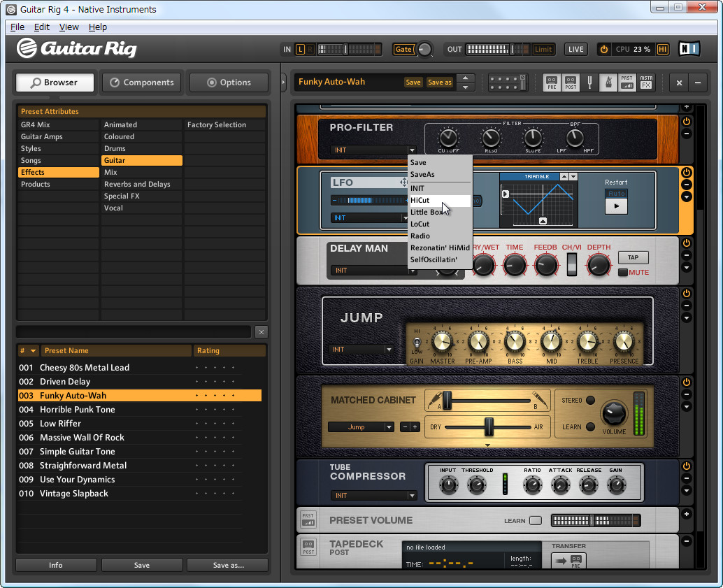Open the metronome panel icon
This screenshot has height=588, width=723.
[608, 82]
